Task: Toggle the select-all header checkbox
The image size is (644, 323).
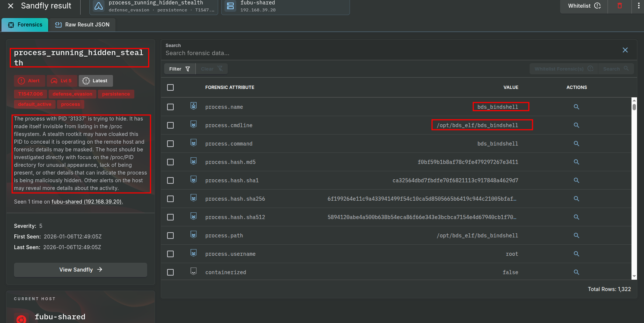Action: 170,87
